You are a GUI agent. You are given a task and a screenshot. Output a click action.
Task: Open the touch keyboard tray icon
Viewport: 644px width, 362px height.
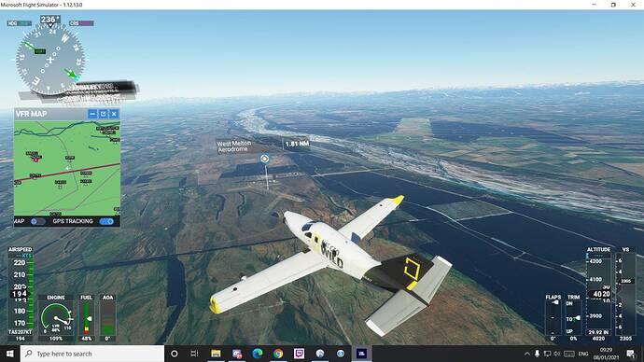(569, 354)
